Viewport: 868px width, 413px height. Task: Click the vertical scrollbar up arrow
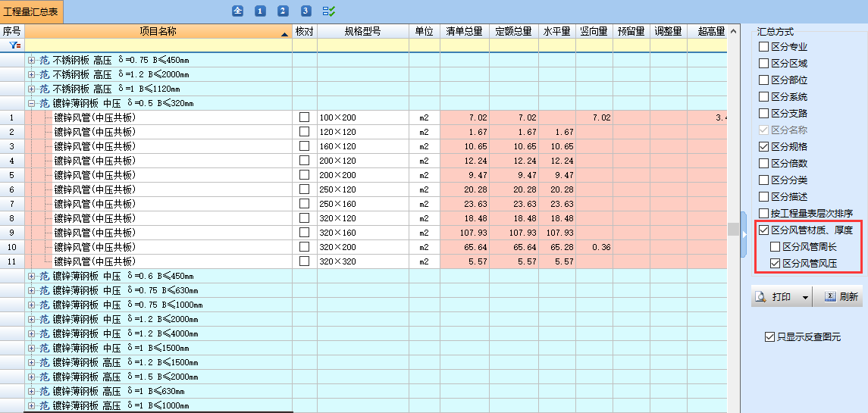pos(733,32)
